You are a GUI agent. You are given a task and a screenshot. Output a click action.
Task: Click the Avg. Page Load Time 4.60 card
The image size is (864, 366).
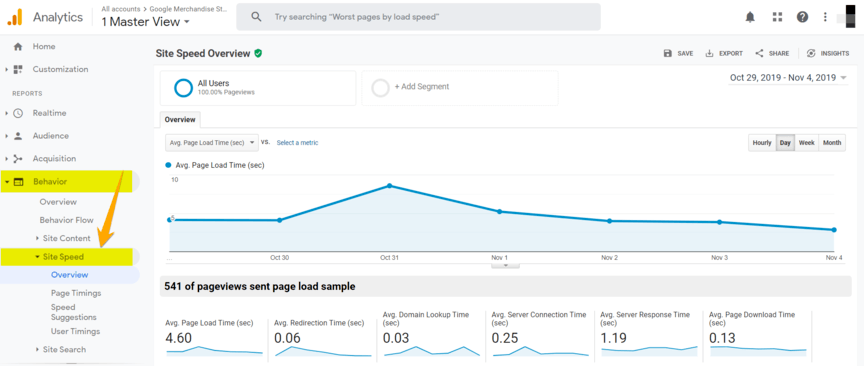[214, 336]
